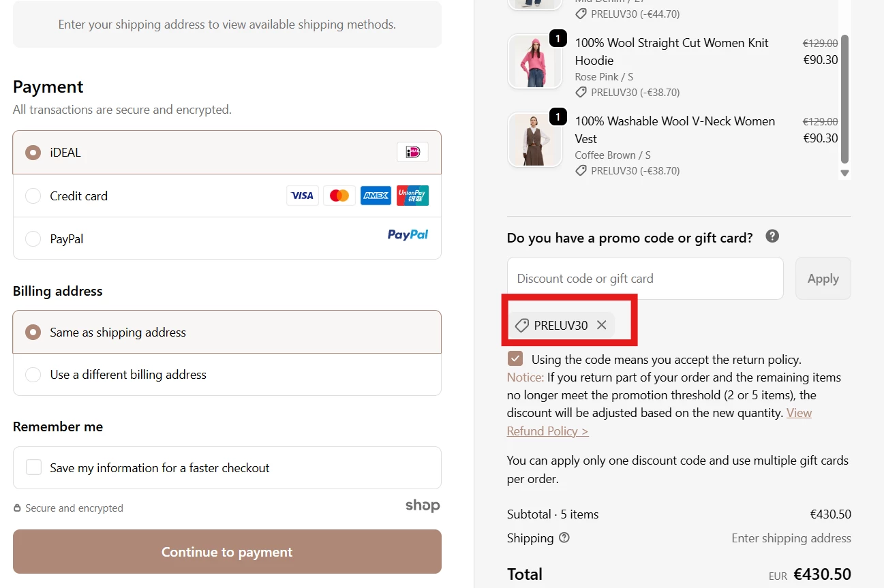This screenshot has width=884, height=588.
Task: Click the iDEAL payment logo icon
Action: point(412,152)
